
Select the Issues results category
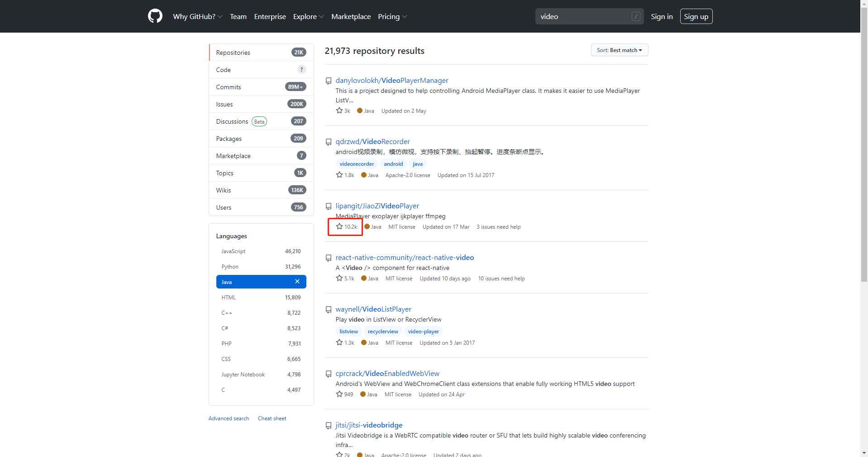tap(261, 104)
